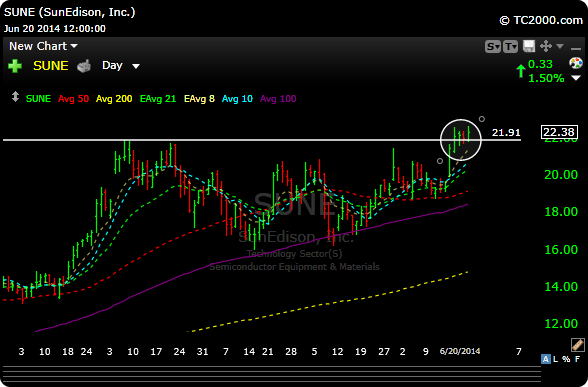
Task: Click the Avg 50 legend label
Action: point(74,99)
